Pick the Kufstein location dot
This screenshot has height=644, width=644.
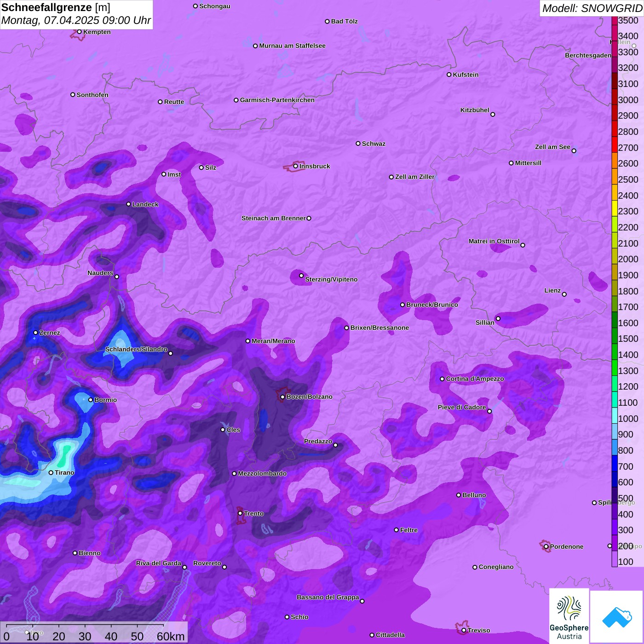pos(449,75)
